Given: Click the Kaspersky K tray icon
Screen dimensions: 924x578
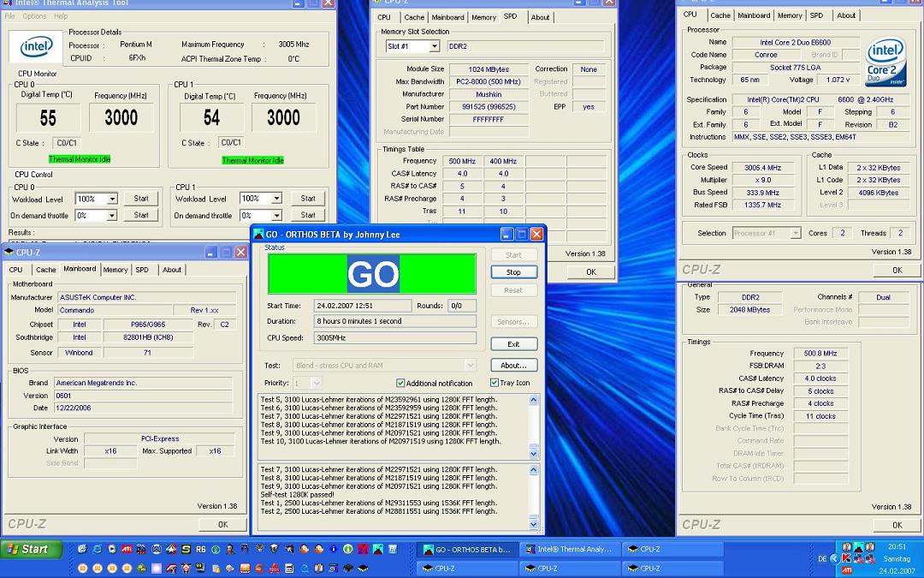Looking at the screenshot, I should click(846, 558).
